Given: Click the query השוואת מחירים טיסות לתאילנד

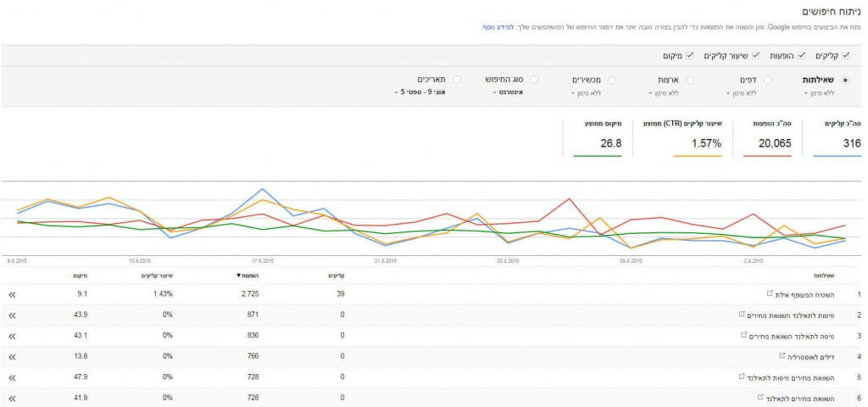Looking at the screenshot, I should pos(791,377).
